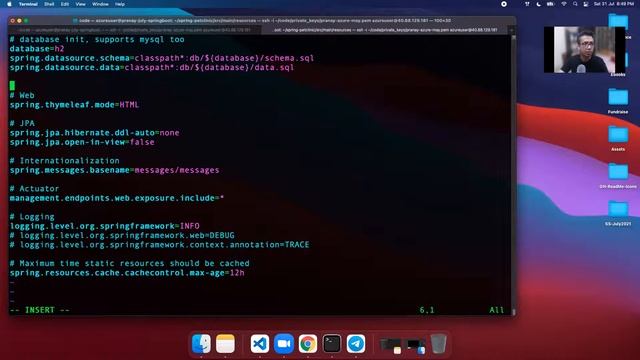Open the Trash in the Dock
Screen dimensions: 640x360
(x=438, y=344)
